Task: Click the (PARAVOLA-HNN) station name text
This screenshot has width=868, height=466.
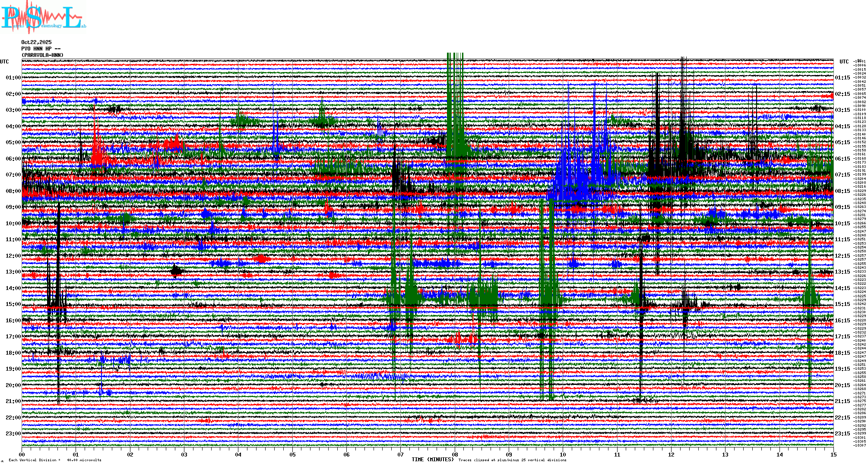Action: click(x=42, y=55)
